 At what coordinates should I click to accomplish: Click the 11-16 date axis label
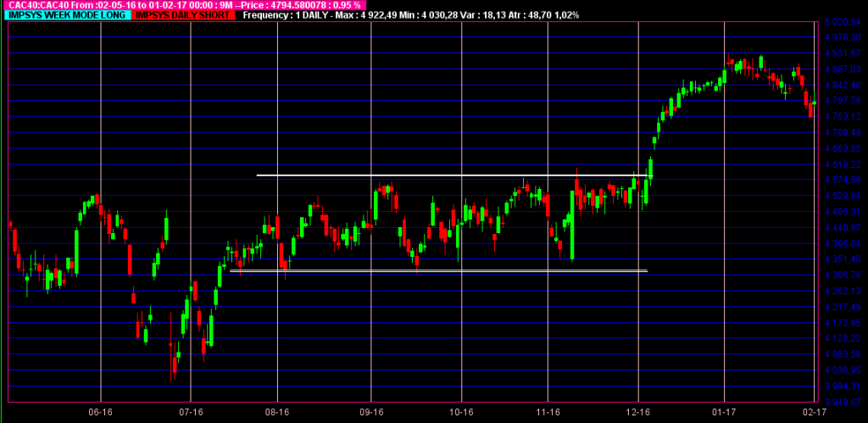(x=548, y=413)
